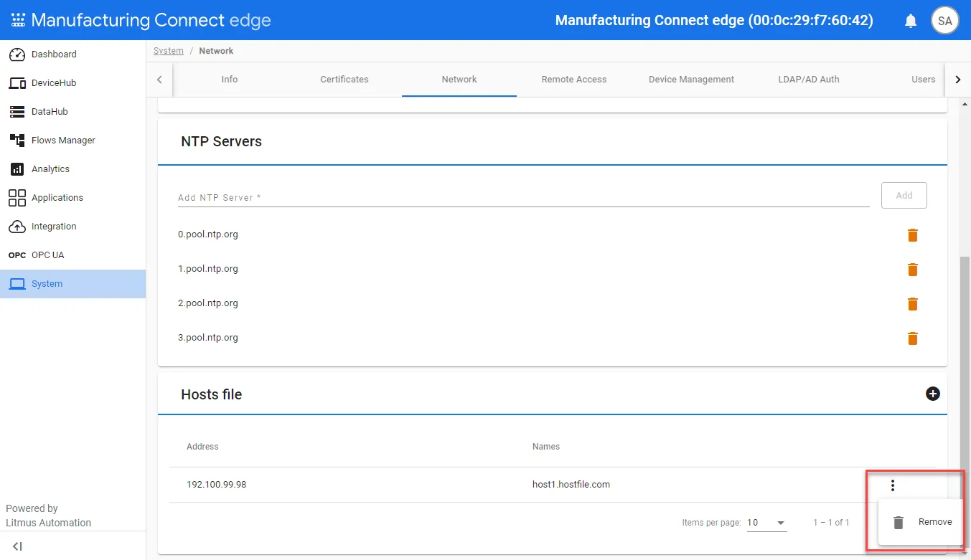
Task: Click the 192.100.99.98 address cell
Action: click(216, 485)
